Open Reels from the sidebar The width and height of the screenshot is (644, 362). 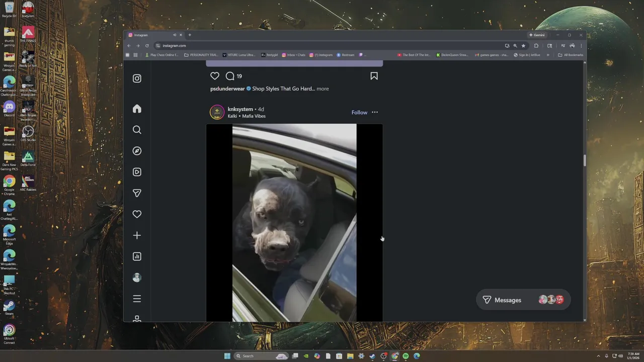[137, 172]
